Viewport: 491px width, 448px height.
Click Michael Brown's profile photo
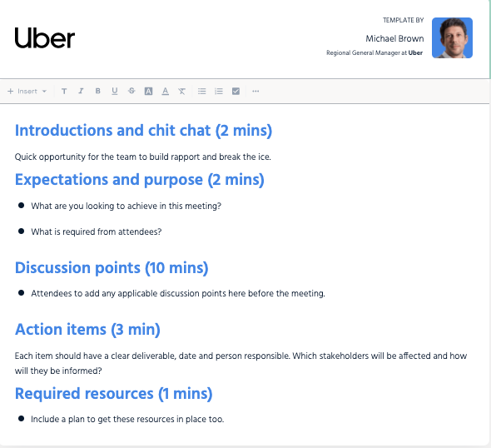[x=452, y=37]
